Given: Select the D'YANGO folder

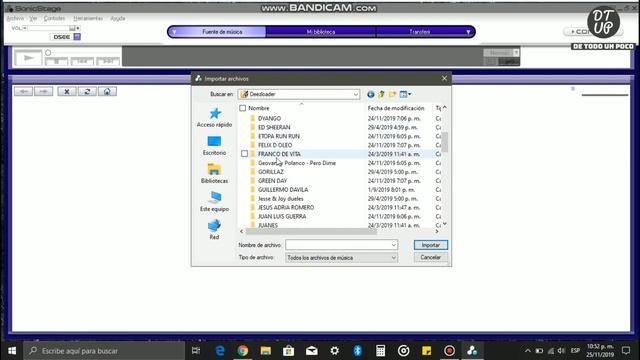Looking at the screenshot, I should click(269, 118).
